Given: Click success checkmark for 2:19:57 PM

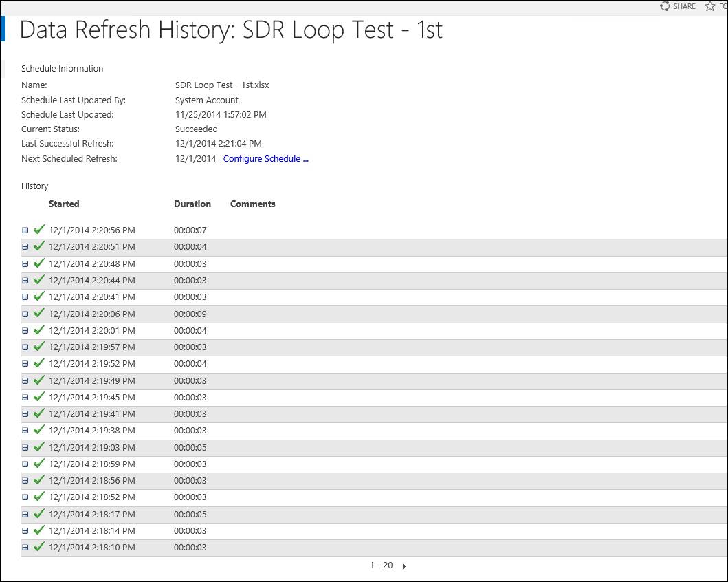Looking at the screenshot, I should pos(39,347).
